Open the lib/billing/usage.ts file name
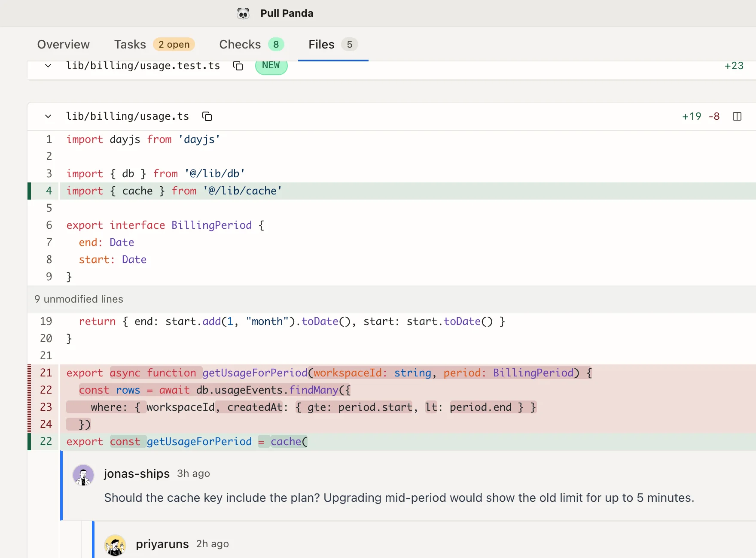Image resolution: width=756 pixels, height=558 pixels. [128, 116]
